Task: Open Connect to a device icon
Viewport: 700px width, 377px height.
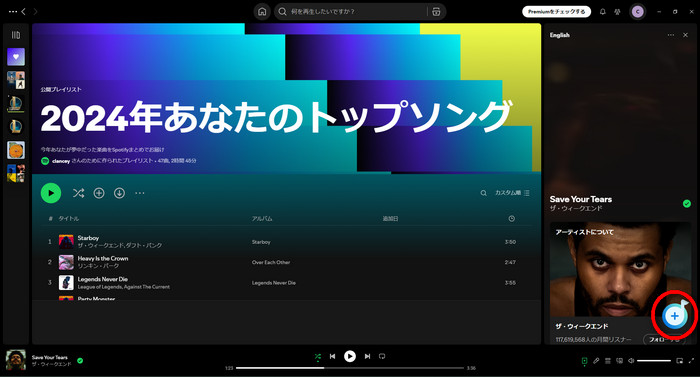Action: 619,361
